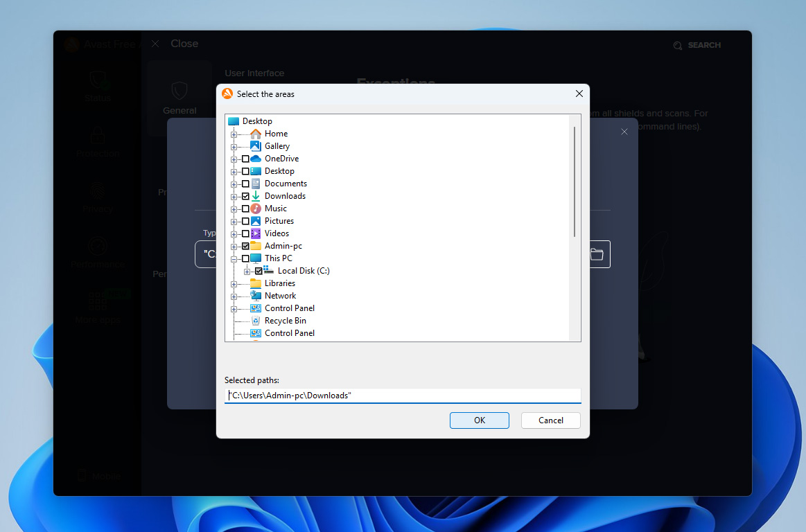Close the Select the areas dialog
Viewport: 806px width, 532px height.
tap(579, 94)
